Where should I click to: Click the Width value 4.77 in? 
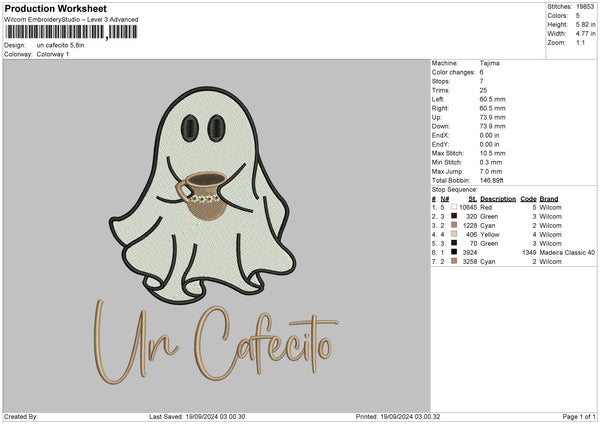point(585,34)
